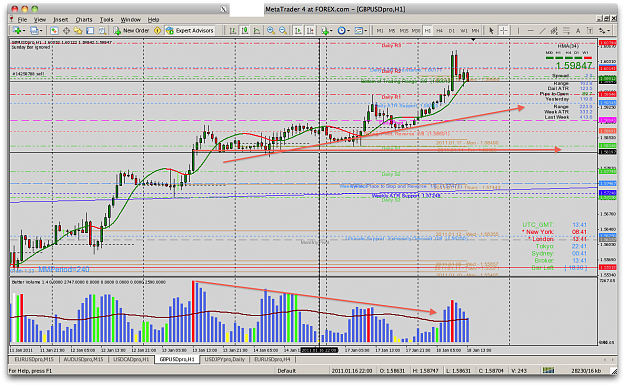Switch to EURUSDpro,H4 chart tab

click(x=272, y=359)
